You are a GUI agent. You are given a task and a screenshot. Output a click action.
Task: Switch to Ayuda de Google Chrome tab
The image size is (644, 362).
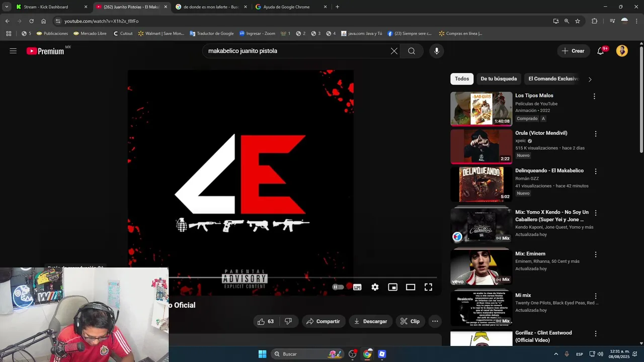(291, 7)
